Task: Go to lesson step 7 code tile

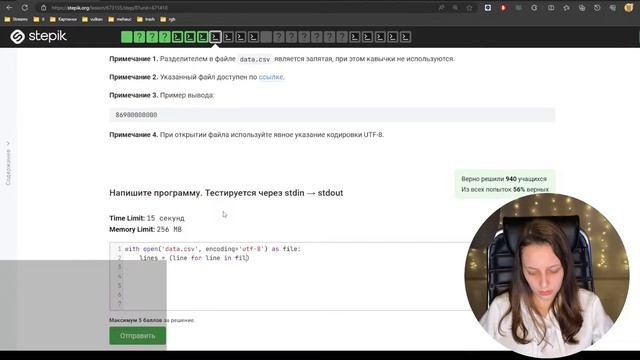Action: pyautogui.click(x=202, y=37)
